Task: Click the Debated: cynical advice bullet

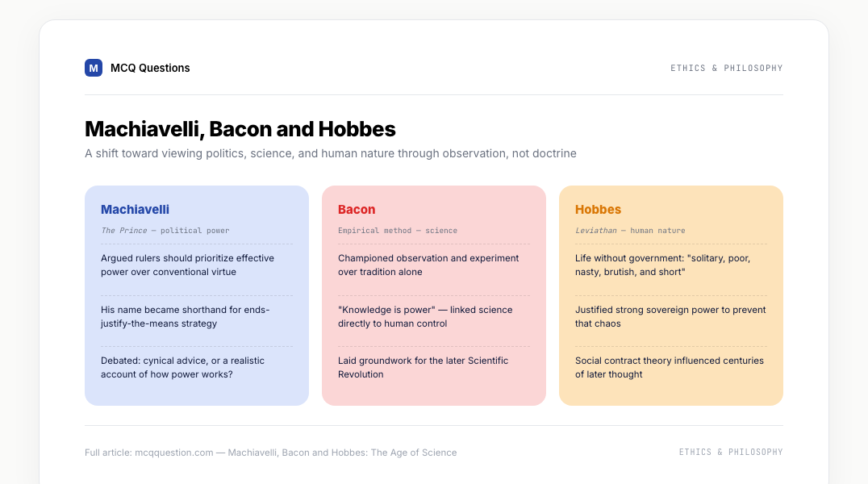Action: 182,367
